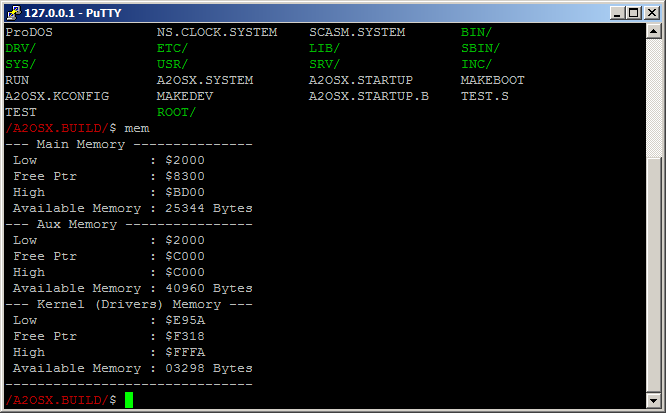
Task: Click the 40960 Bytes available memory value
Action: click(209, 289)
